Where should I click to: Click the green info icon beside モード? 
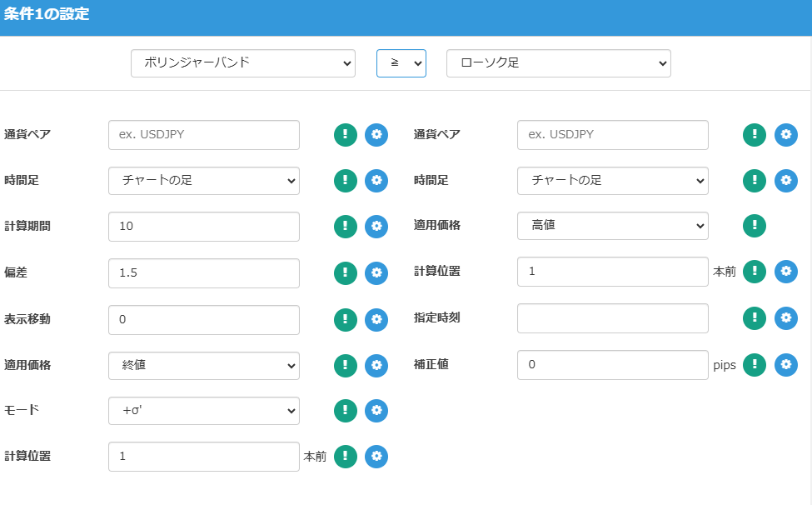[346, 410]
